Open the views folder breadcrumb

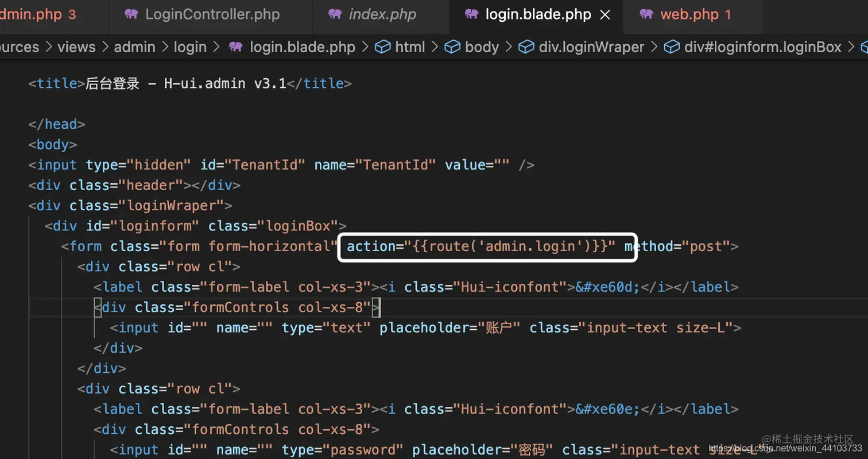pyautogui.click(x=77, y=47)
